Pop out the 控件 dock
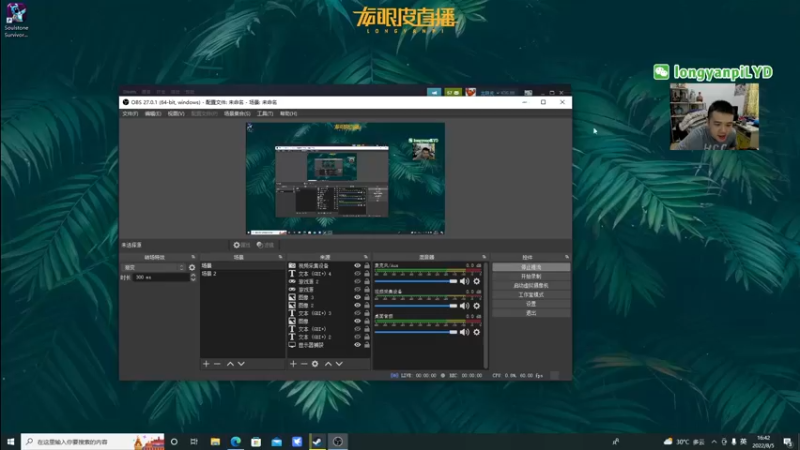 [567, 257]
